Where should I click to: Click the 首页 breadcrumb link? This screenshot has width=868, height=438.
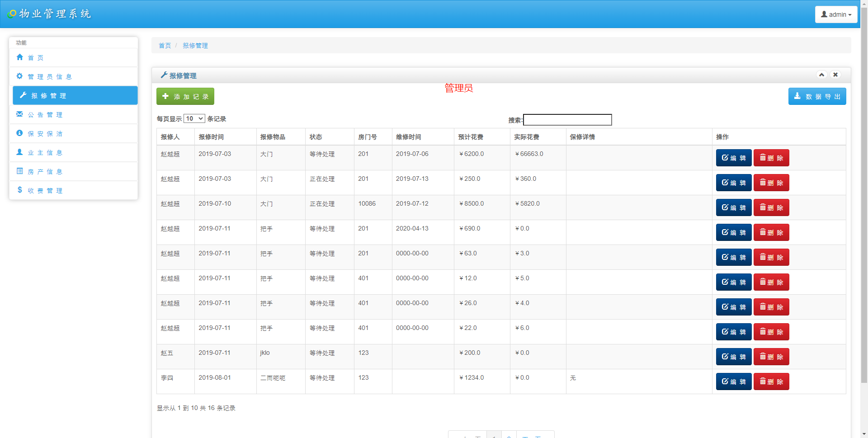[165, 46]
